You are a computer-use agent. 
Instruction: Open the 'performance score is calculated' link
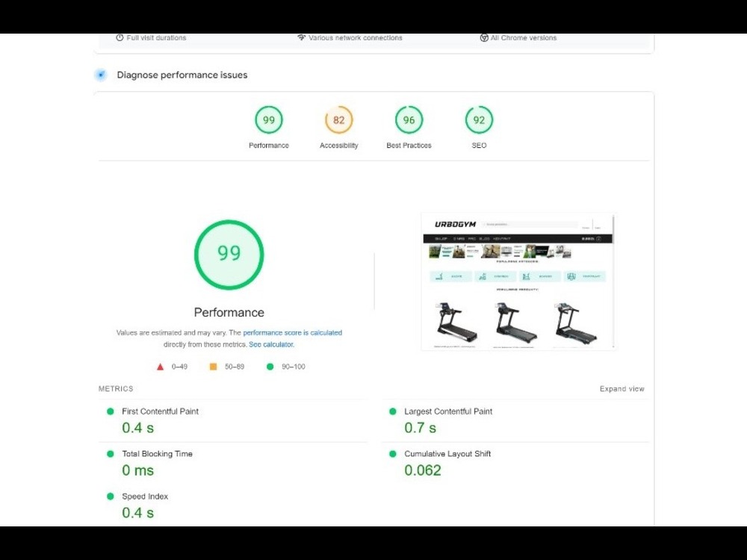pyautogui.click(x=293, y=333)
